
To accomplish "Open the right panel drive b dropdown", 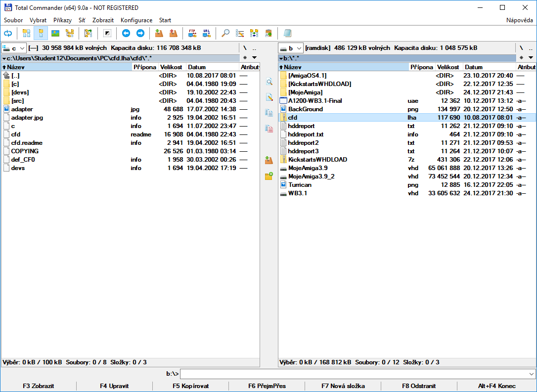I will tap(291, 48).
